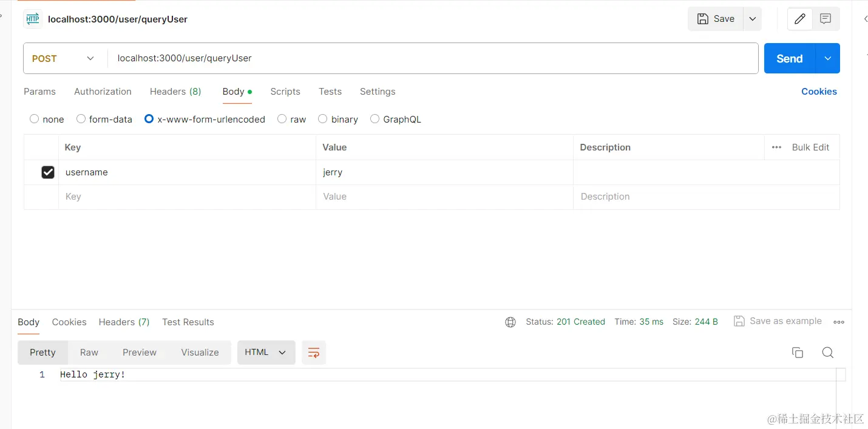The image size is (868, 429).
Task: Open the response Headers (7) tab
Action: [x=124, y=322]
